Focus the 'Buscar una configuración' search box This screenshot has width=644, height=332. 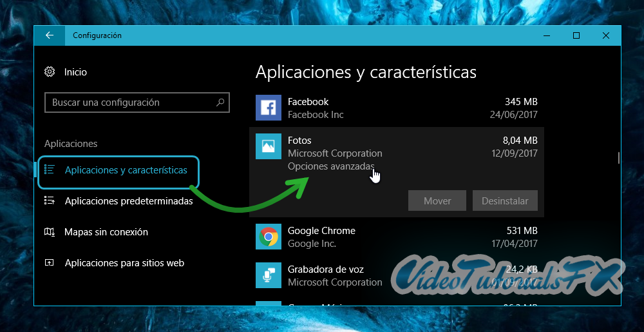tap(137, 103)
